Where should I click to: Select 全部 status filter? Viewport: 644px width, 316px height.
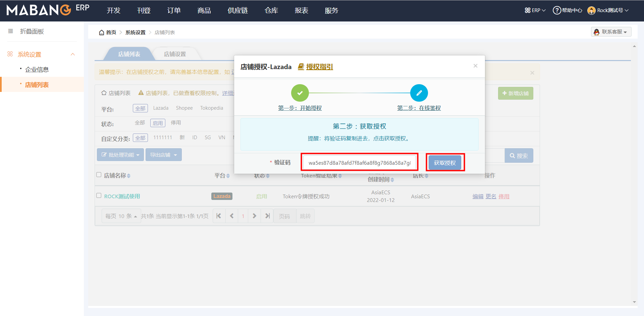point(140,123)
